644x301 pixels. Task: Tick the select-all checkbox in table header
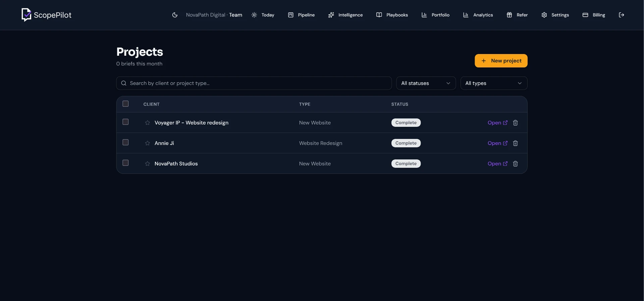click(x=125, y=104)
